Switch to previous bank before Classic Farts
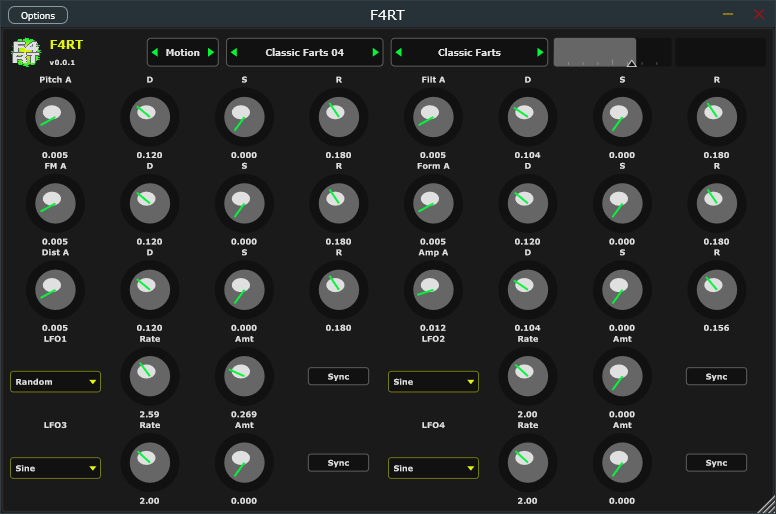Image resolution: width=776 pixels, height=514 pixels. [399, 52]
